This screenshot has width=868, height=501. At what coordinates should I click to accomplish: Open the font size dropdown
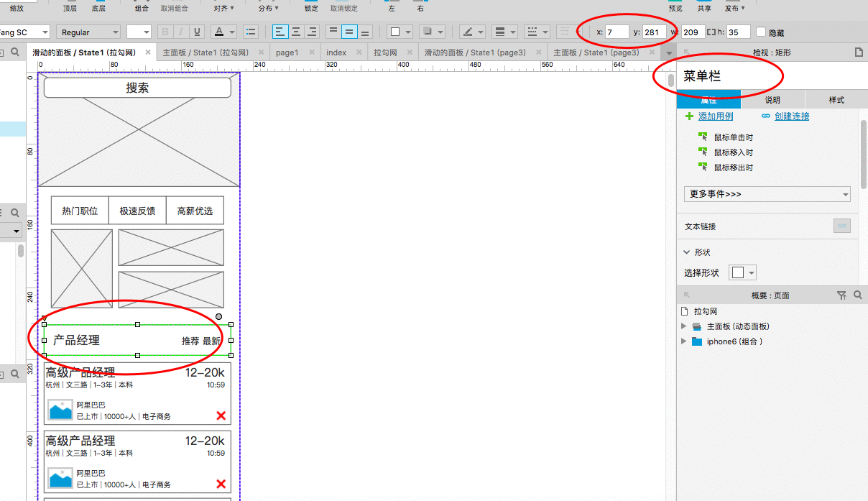pyautogui.click(x=139, y=32)
